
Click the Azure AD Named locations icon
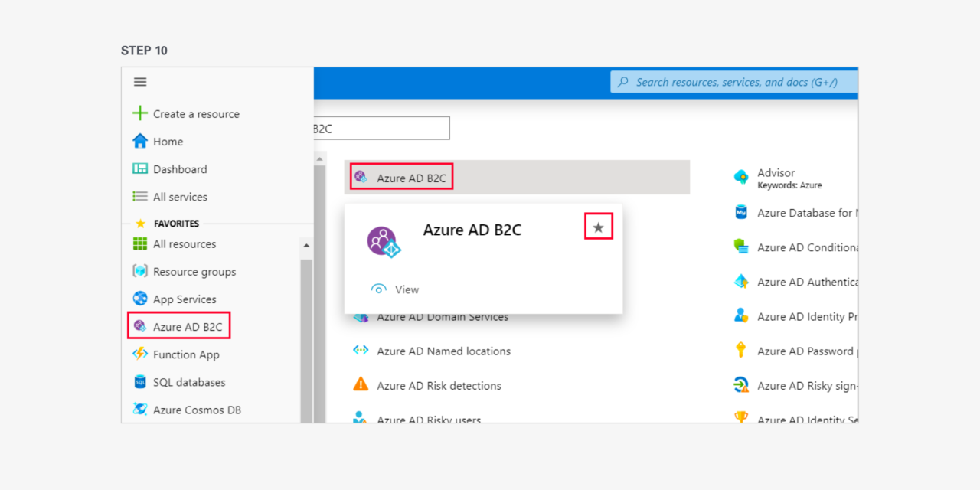[360, 351]
